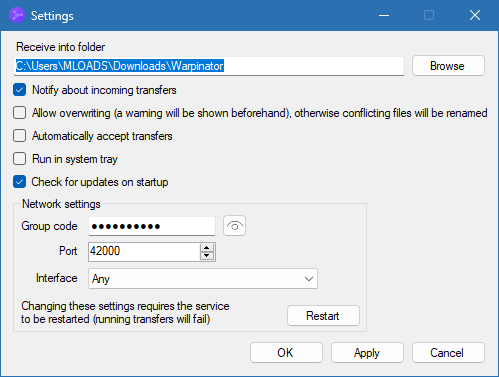This screenshot has width=499, height=377.
Task: Confirm settings with OK button
Action: [286, 353]
